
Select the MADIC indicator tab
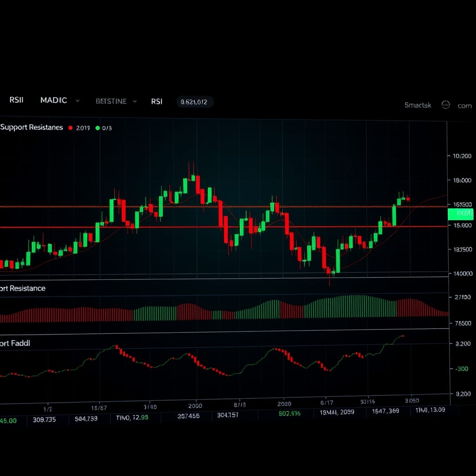point(53,100)
